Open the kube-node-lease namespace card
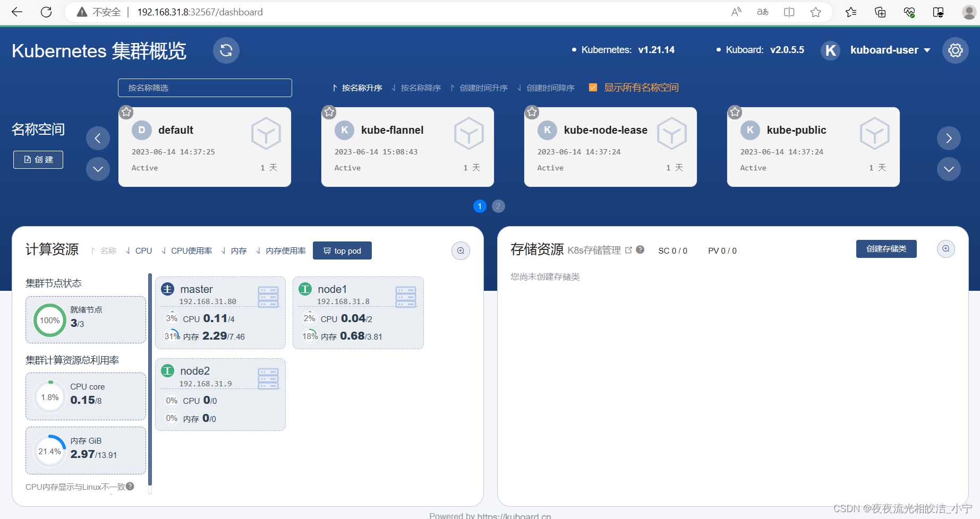The image size is (980, 519). pos(610,147)
